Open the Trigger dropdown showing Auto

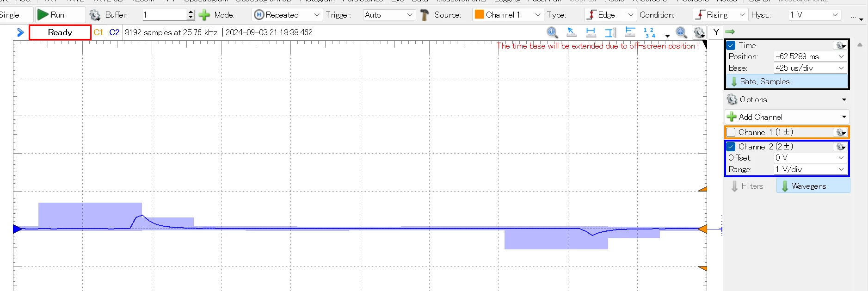coord(388,15)
